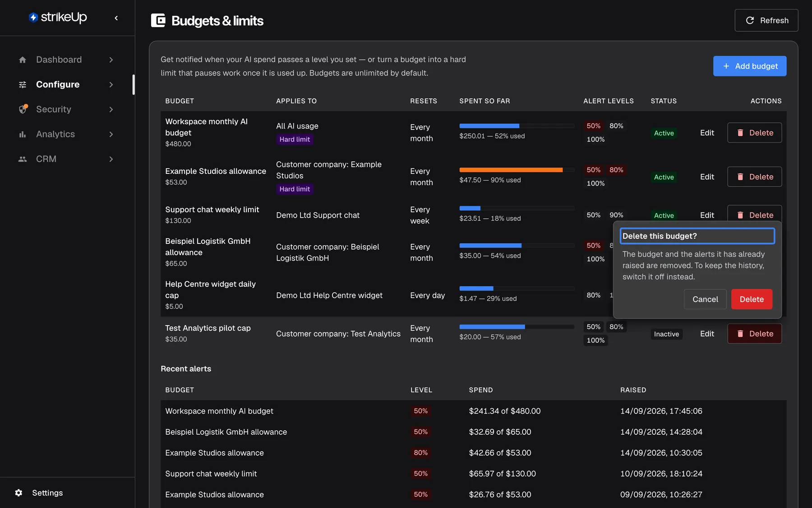Viewport: 812px width, 508px height.
Task: Click the strikeUp logo
Action: tap(58, 18)
